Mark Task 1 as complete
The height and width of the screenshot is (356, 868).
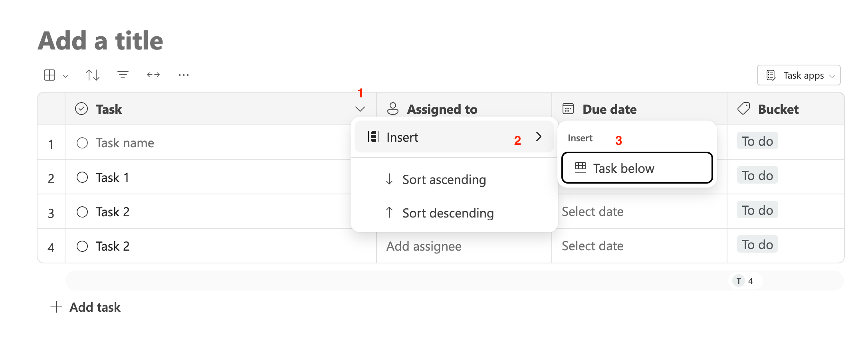point(82,177)
